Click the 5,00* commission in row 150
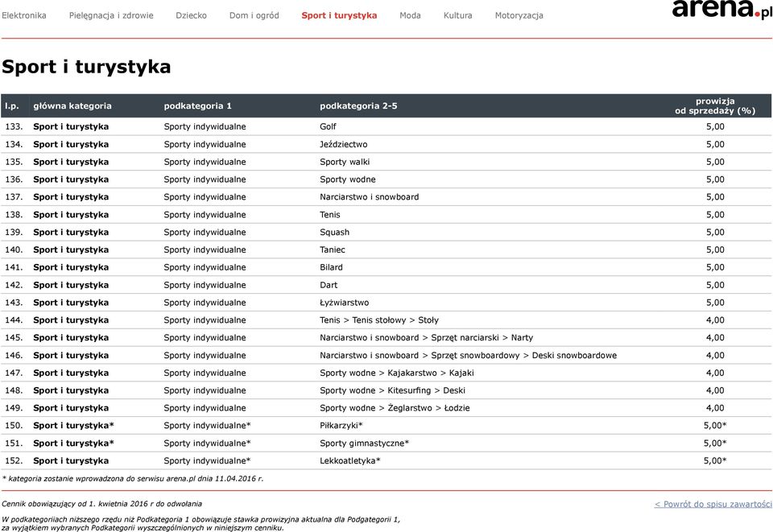Image resolution: width=773 pixels, height=532 pixels. [715, 426]
